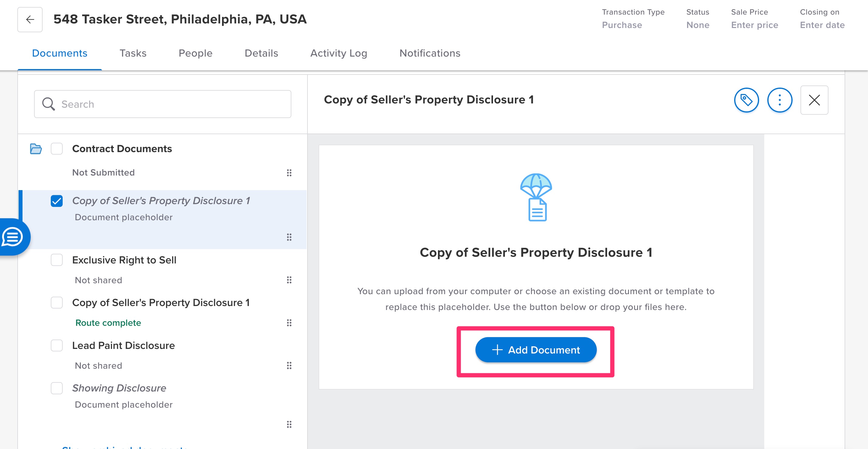The width and height of the screenshot is (868, 449).
Task: Switch to the Activity Log tab
Action: pyautogui.click(x=339, y=53)
